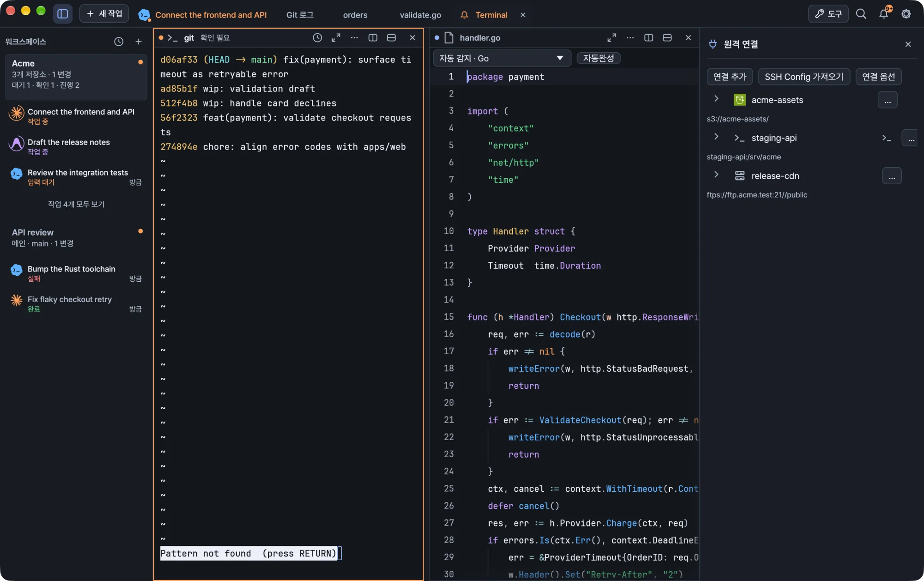This screenshot has width=924, height=581.
Task: Toggle the sidebar panel icon
Action: point(63,14)
